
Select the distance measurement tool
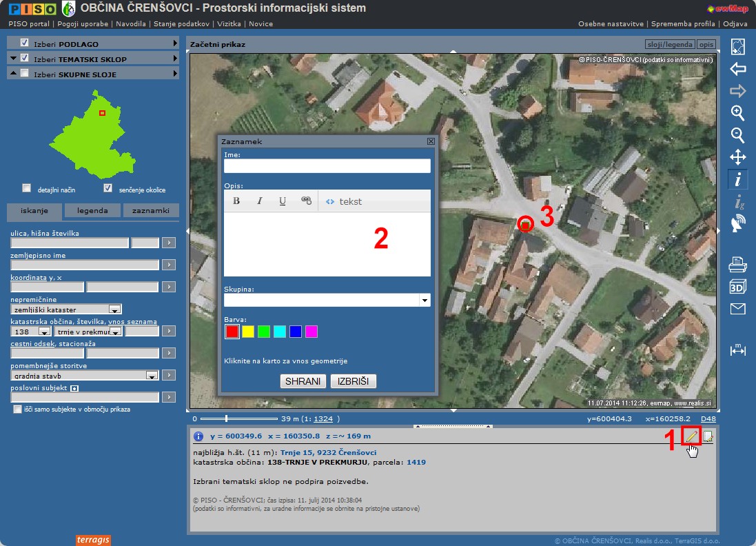737,350
